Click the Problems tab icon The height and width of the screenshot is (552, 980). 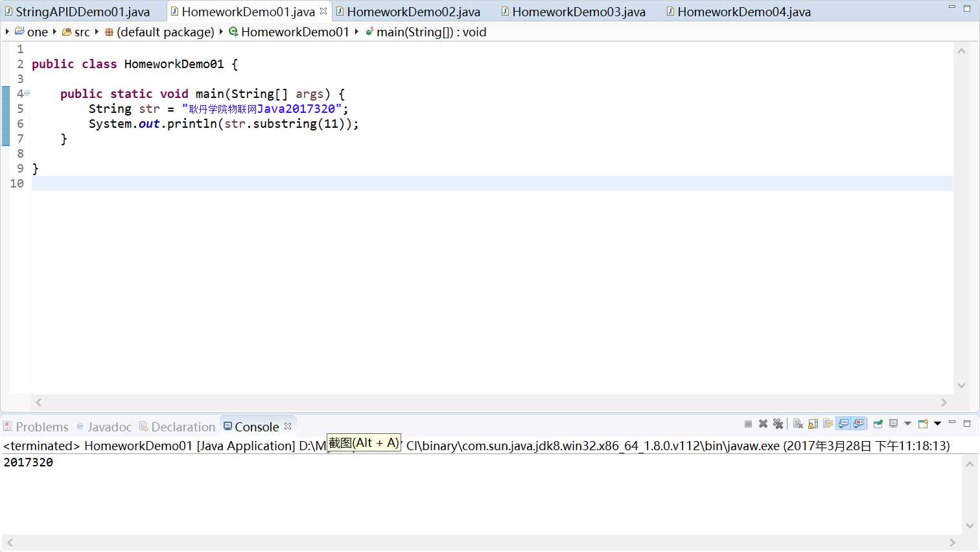(8, 426)
